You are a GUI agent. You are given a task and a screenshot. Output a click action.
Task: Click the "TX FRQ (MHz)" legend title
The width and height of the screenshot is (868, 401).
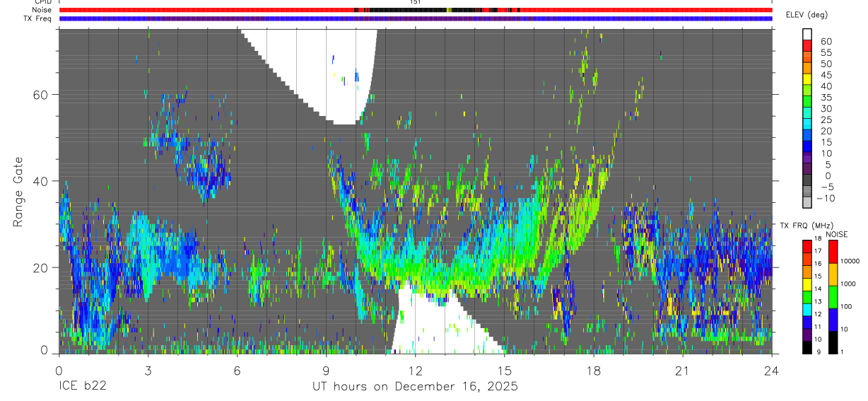tap(807, 226)
